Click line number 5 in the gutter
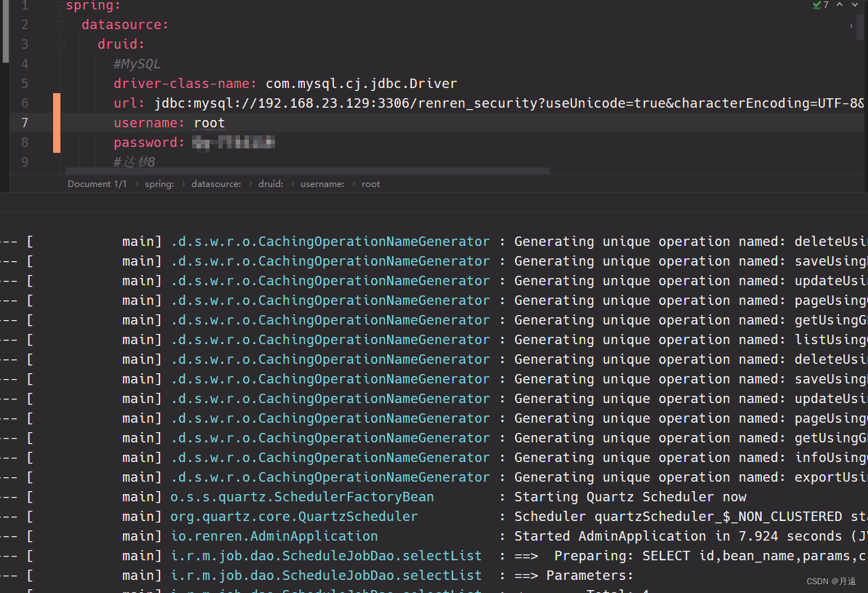 tap(25, 84)
